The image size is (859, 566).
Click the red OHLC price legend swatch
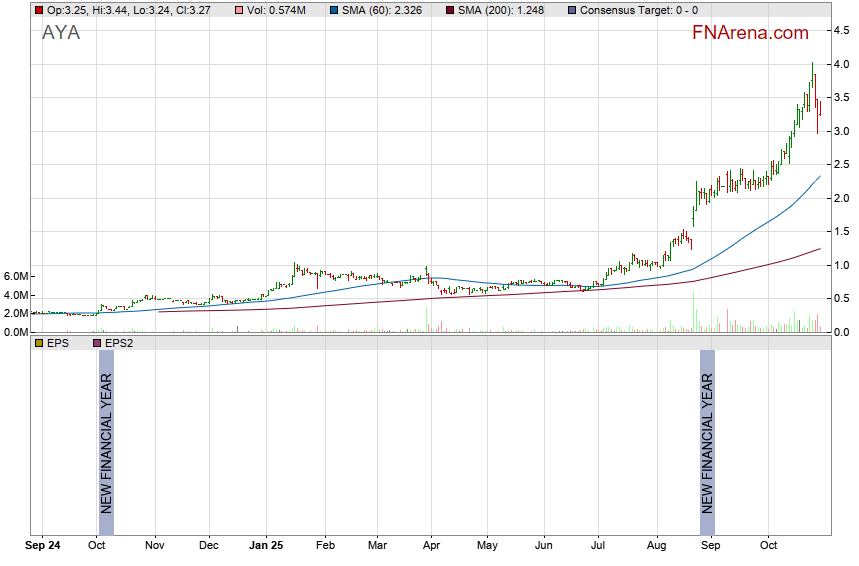tap(39, 10)
